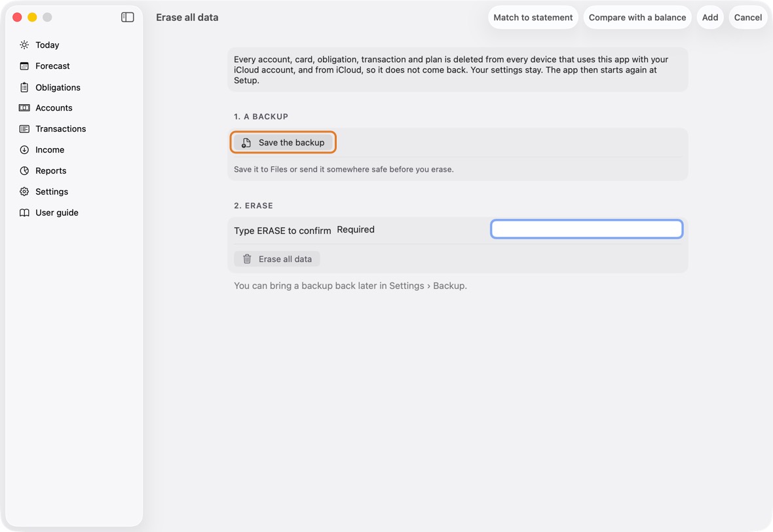Click the 'bring a backup back later' note
Image resolution: width=773 pixels, height=532 pixels.
point(350,286)
